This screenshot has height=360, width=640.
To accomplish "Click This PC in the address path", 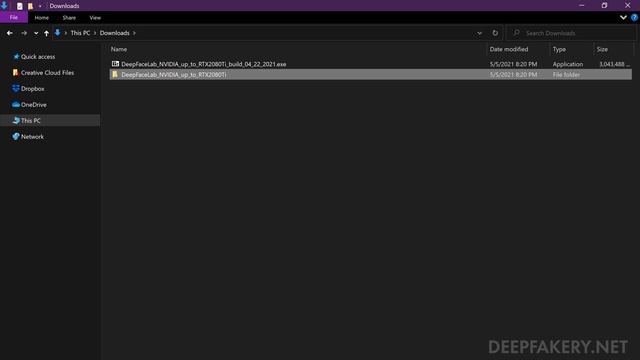I will (x=80, y=33).
